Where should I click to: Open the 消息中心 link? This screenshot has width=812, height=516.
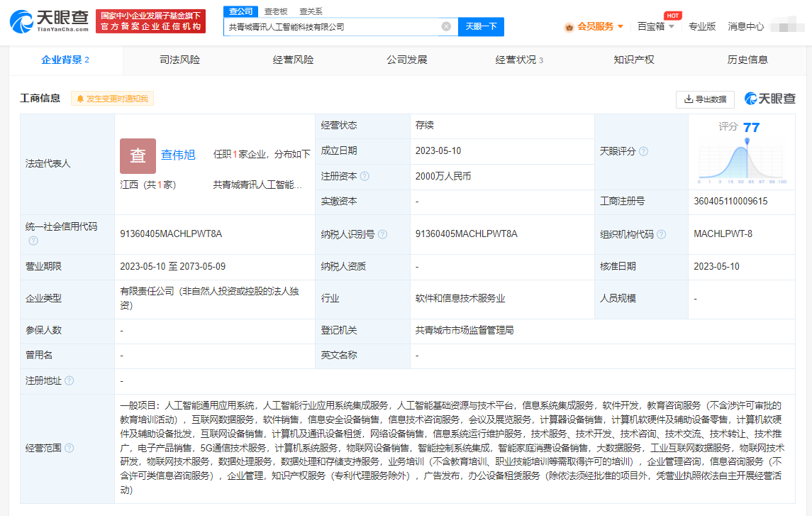745,26
